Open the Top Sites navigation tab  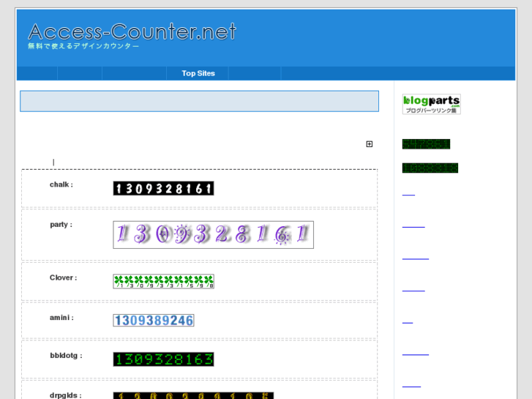(x=198, y=73)
